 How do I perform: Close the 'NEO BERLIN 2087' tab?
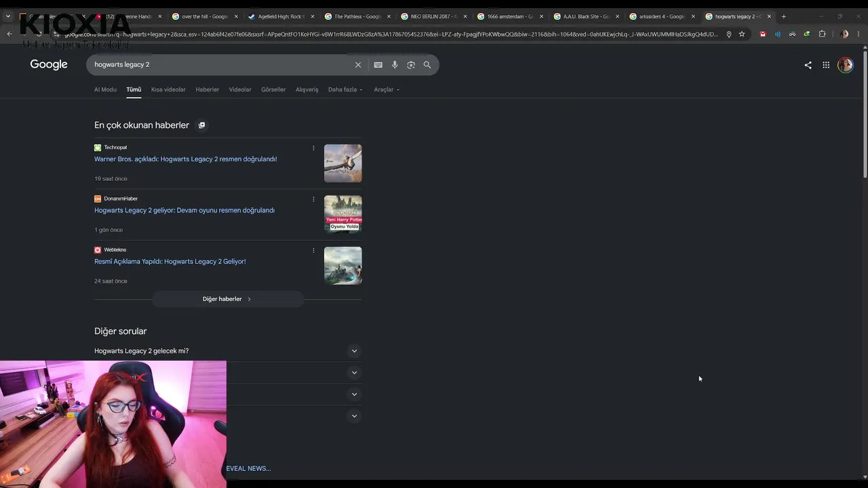coord(465,16)
